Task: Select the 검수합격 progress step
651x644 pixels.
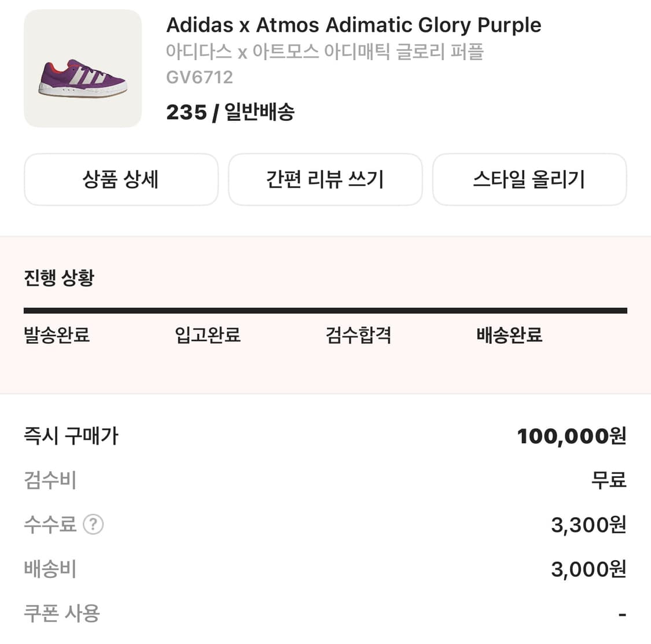Action: pos(359,335)
